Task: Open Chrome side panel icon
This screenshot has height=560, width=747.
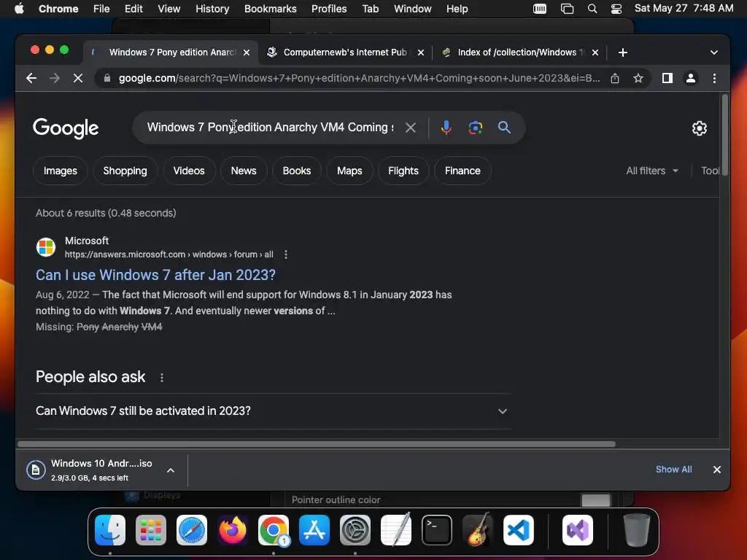Action: 667,78
